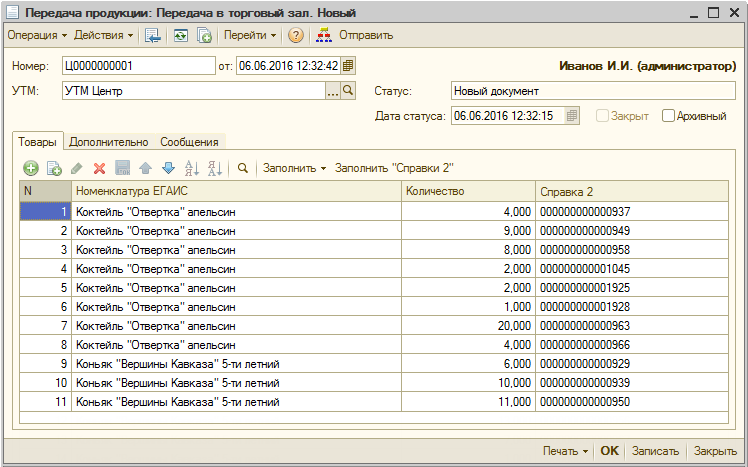This screenshot has width=748, height=467.
Task: Click the green add row icon
Action: click(30, 169)
